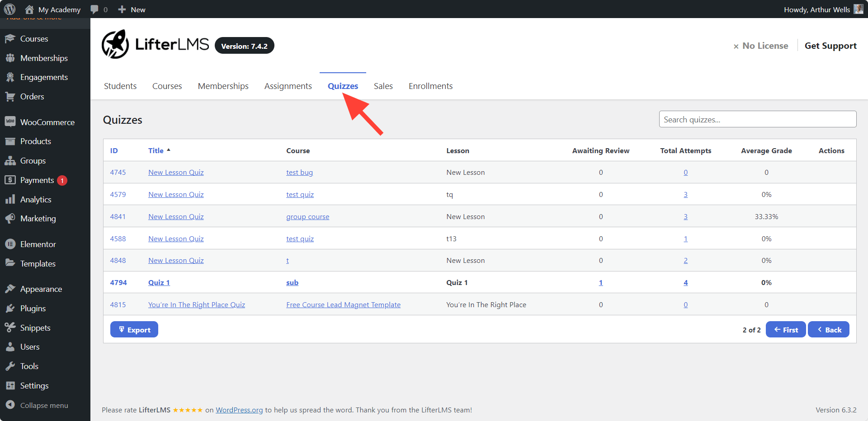The height and width of the screenshot is (421, 868).
Task: Click the Products box sidebar icon
Action: 10,141
